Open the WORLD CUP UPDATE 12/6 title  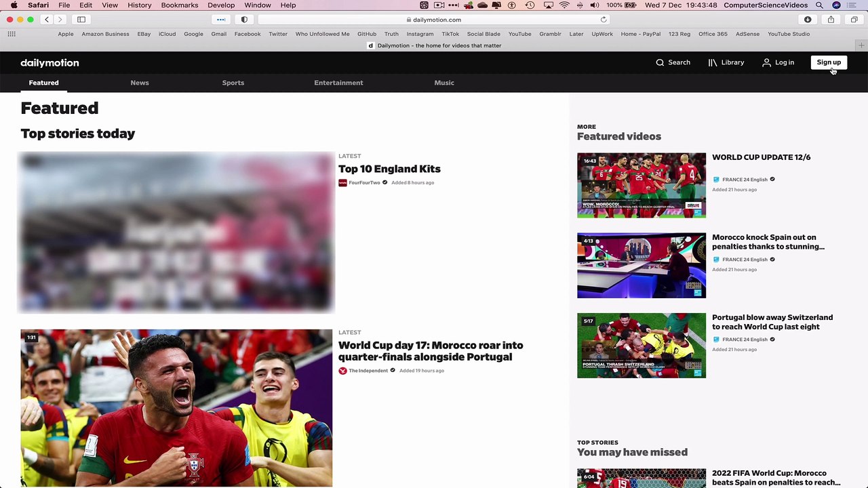[761, 157]
